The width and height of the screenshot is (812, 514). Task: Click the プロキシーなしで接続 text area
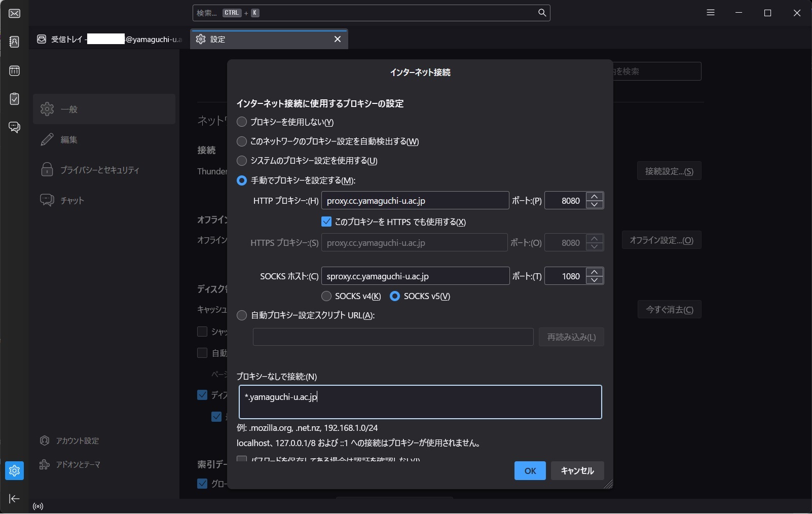click(420, 402)
